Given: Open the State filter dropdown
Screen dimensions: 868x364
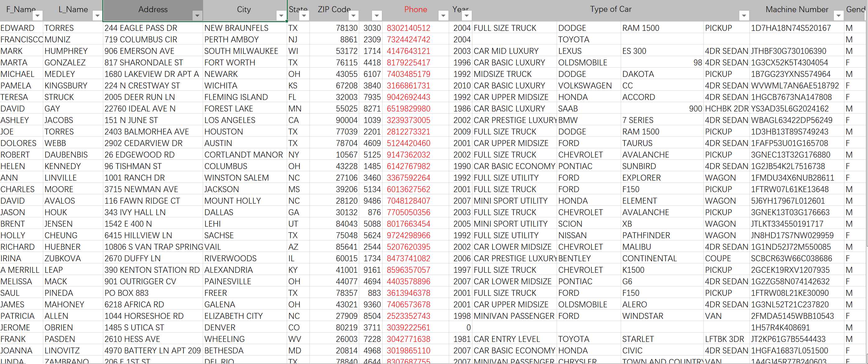Looking at the screenshot, I should (x=304, y=16).
